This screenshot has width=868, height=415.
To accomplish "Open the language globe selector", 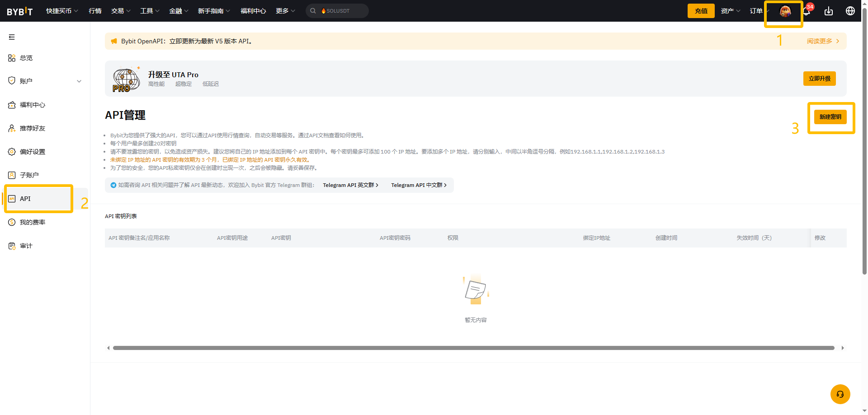I will point(850,11).
